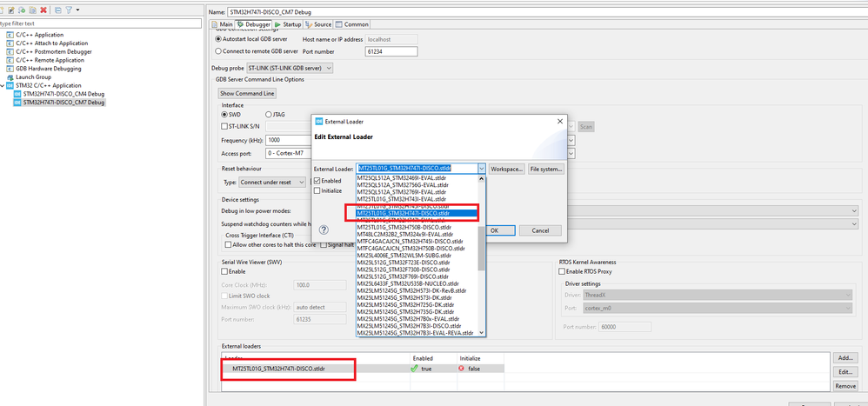Collapse the STM32 C/C++ Application tree node
This screenshot has height=406, width=868.
click(3, 86)
